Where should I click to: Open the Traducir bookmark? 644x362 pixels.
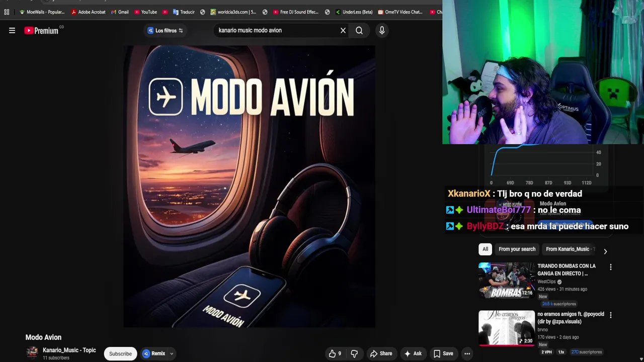184,12
